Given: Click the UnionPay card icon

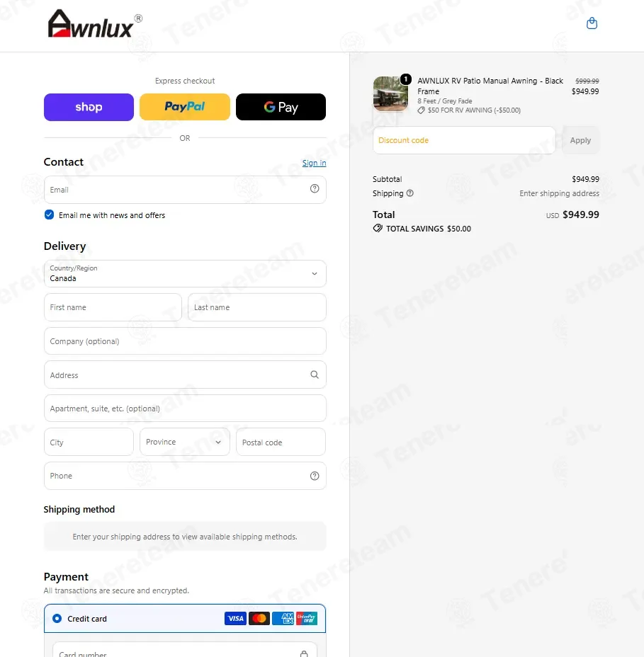Looking at the screenshot, I should coord(307,618).
